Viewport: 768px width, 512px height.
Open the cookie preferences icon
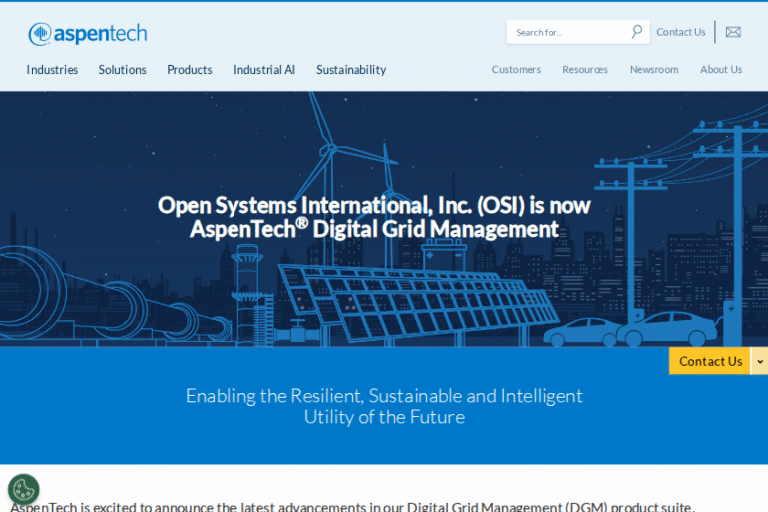pos(23,489)
